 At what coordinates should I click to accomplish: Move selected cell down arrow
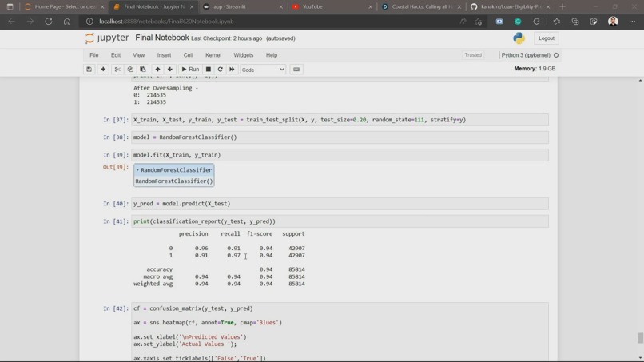[169, 70]
